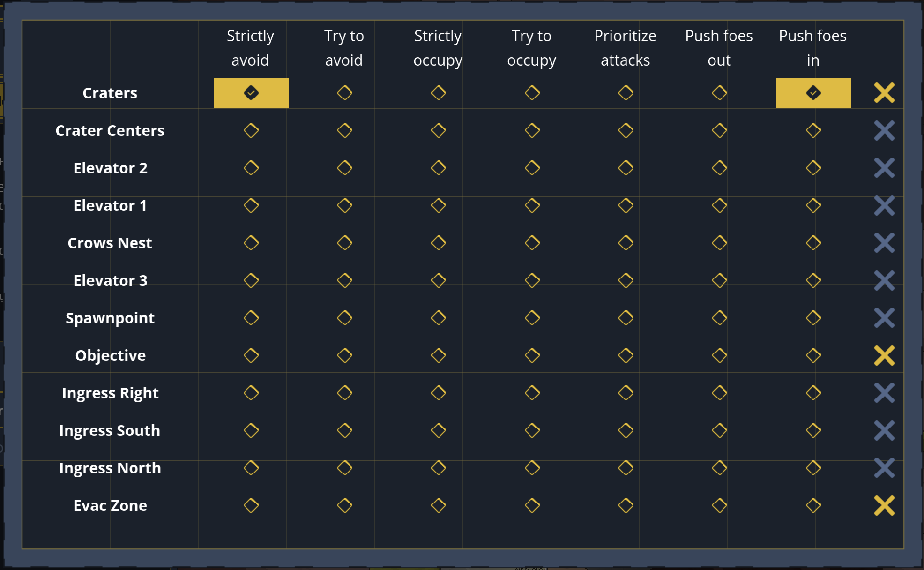The height and width of the screenshot is (570, 924).
Task: Select the Craters row label
Action: pos(110,93)
